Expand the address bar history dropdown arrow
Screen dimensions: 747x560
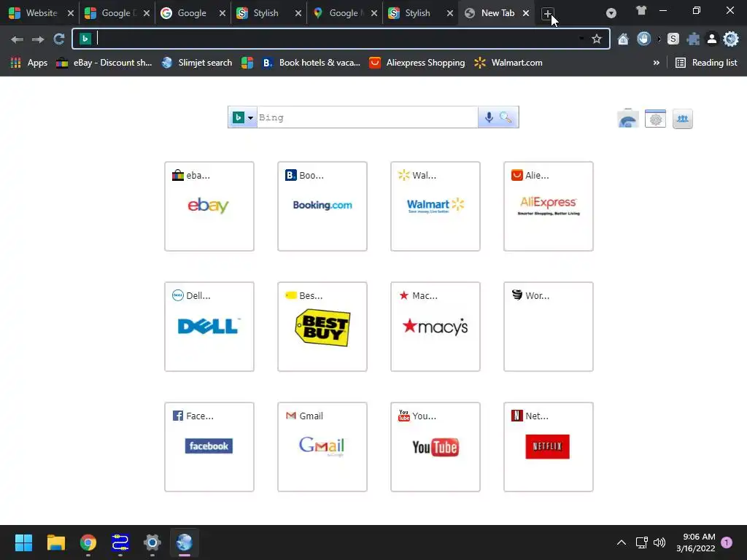pyautogui.click(x=581, y=38)
